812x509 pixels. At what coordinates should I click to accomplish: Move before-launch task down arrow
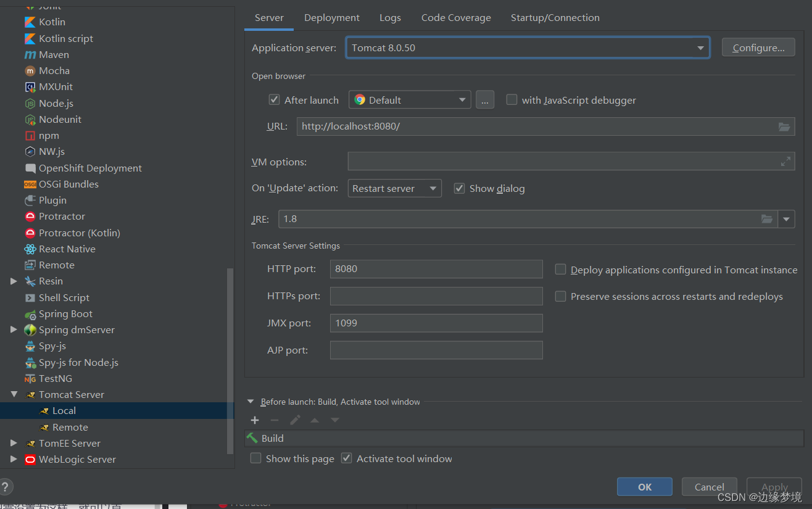pos(335,420)
